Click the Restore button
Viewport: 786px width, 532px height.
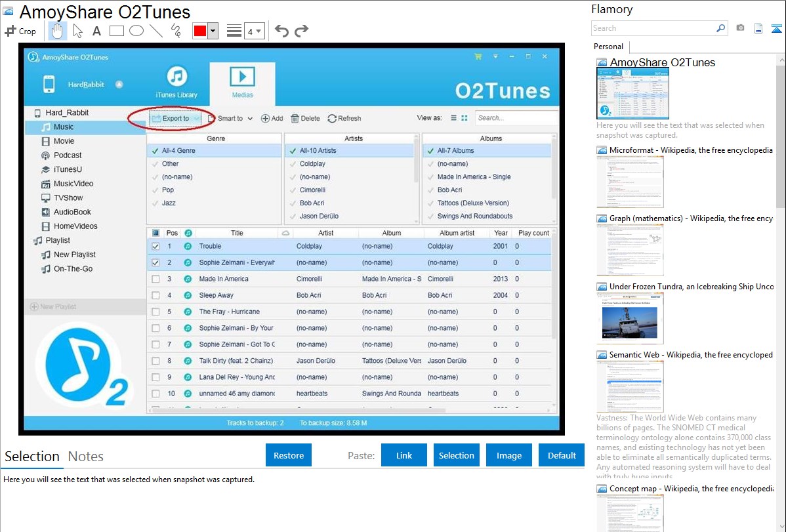289,455
